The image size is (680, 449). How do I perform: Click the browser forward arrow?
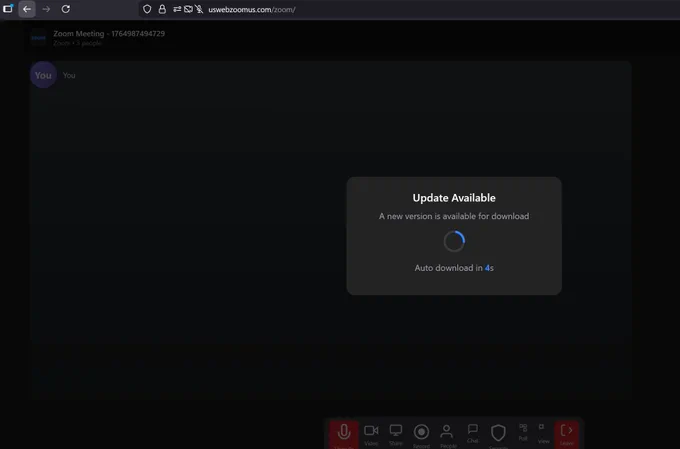(46, 9)
